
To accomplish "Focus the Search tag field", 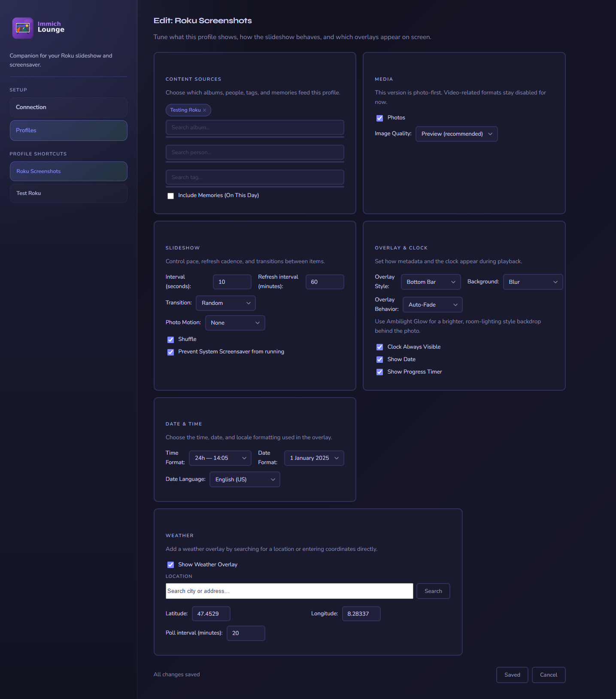I will point(255,177).
